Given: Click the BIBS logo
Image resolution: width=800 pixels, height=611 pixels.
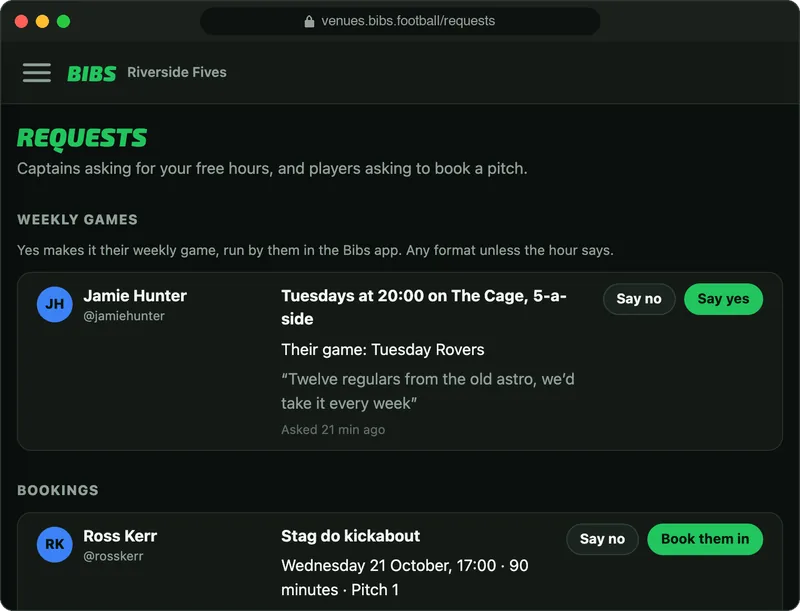Looking at the screenshot, I should [92, 74].
